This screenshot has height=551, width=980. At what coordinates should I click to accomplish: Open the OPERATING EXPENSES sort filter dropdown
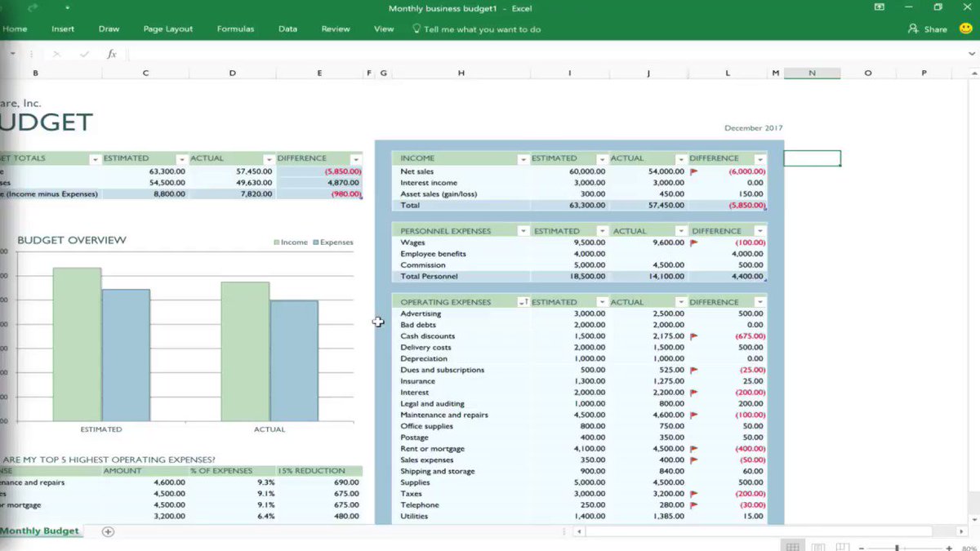pyautogui.click(x=523, y=302)
